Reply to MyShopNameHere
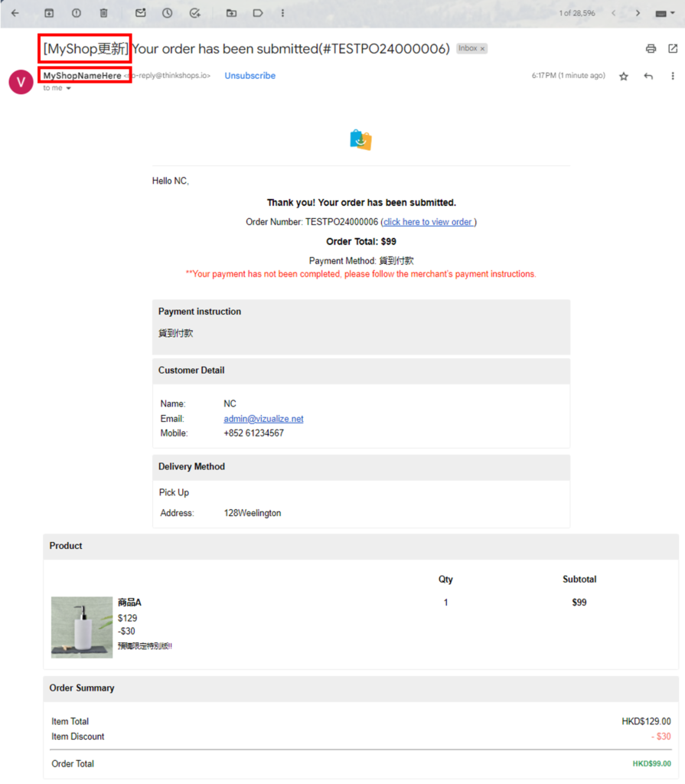Screen dimensions: 685x784 [648, 76]
